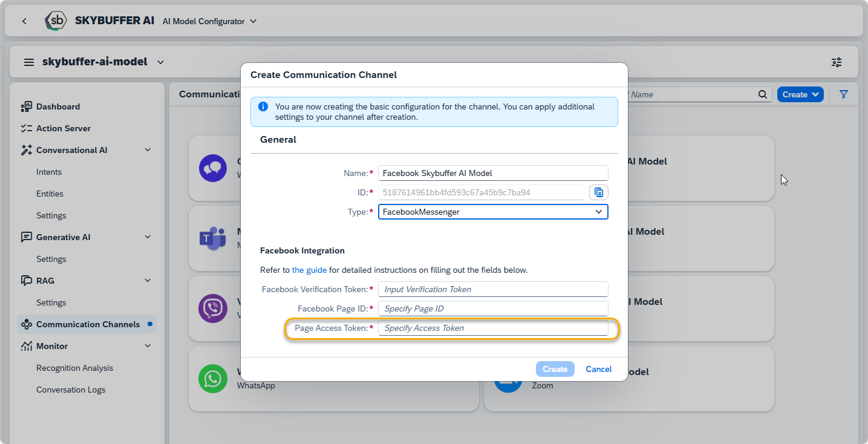Open the Type FacebookMessenger dropdown
The image size is (868, 444).
[493, 212]
